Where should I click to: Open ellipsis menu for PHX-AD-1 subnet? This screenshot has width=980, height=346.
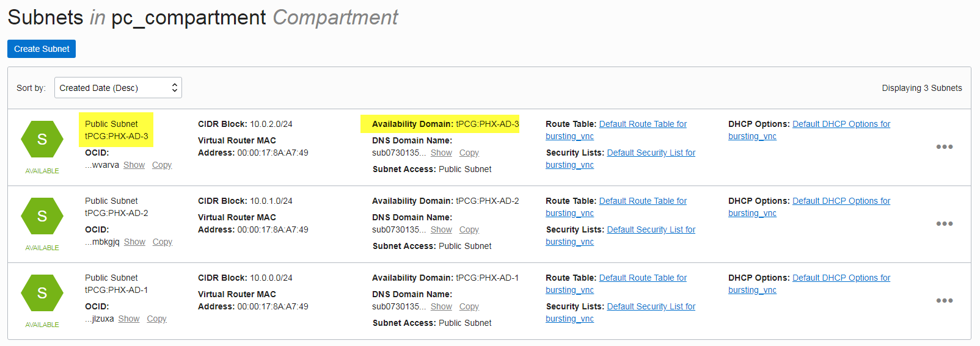pyautogui.click(x=944, y=300)
